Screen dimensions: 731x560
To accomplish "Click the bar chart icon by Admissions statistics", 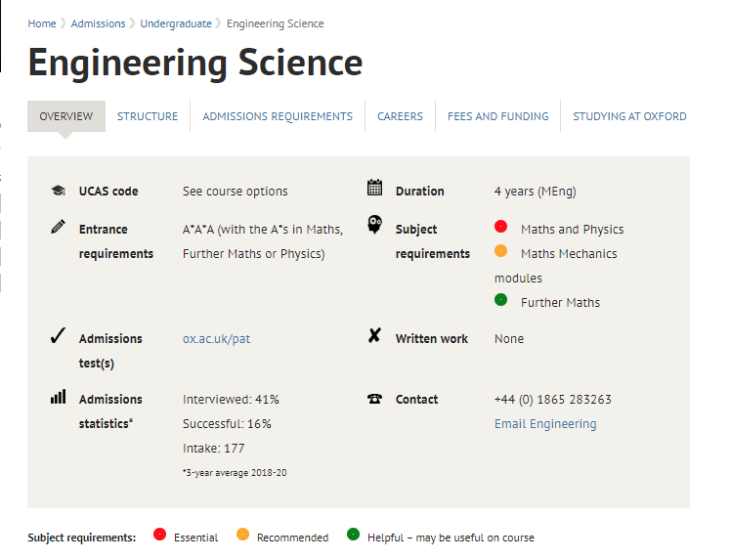I will point(59,397).
